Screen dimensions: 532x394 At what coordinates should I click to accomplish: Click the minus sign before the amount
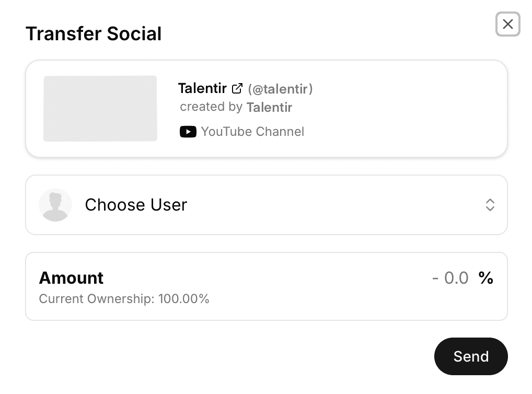click(x=435, y=278)
